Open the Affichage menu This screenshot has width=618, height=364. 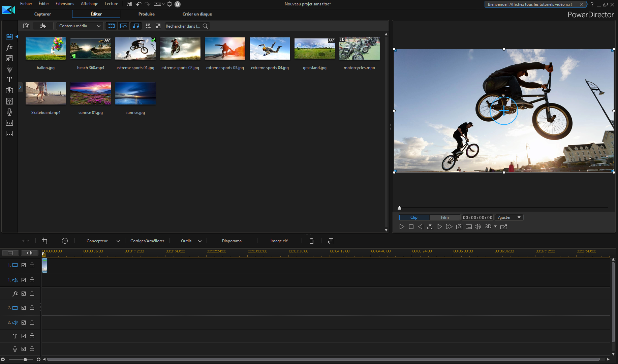click(89, 4)
